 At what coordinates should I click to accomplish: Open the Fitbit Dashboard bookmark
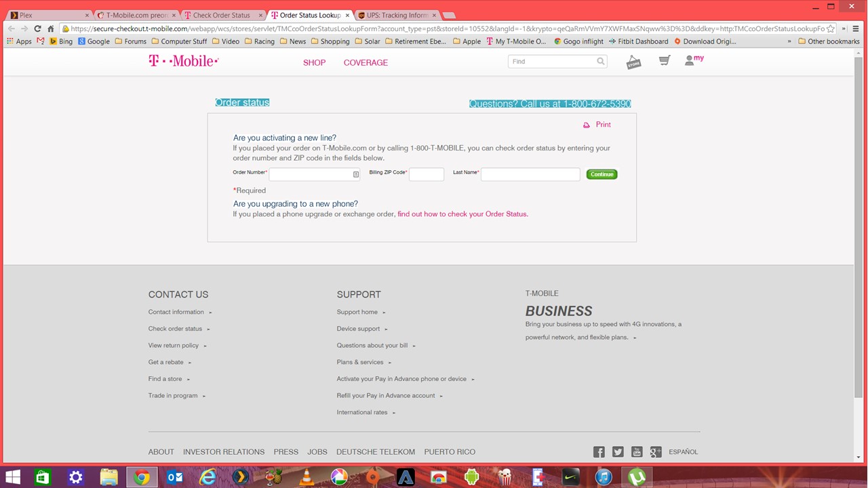(x=639, y=41)
